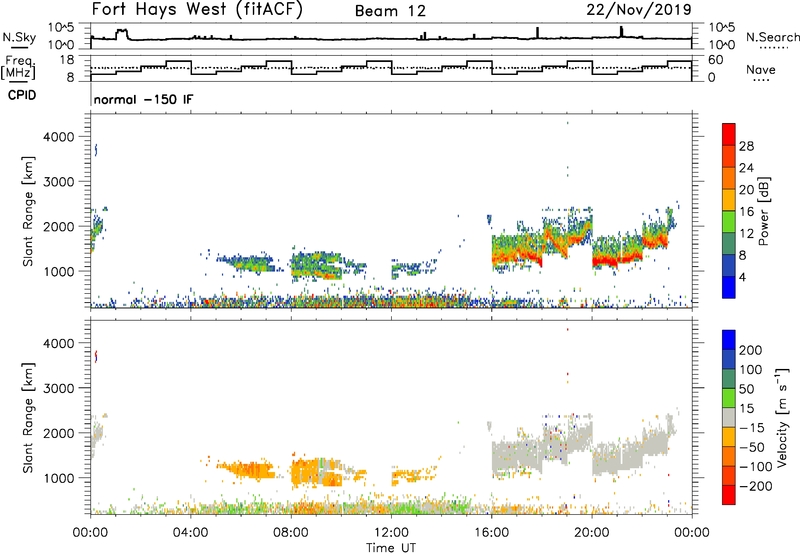
Task: Click the '18' frequency axis tick
Action: 67,60
